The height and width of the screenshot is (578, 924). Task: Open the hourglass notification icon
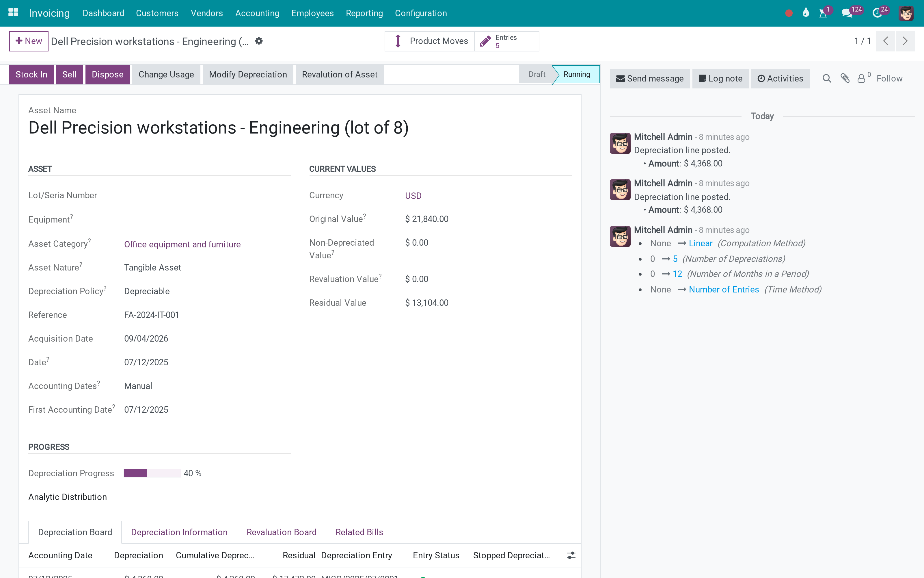tap(823, 13)
